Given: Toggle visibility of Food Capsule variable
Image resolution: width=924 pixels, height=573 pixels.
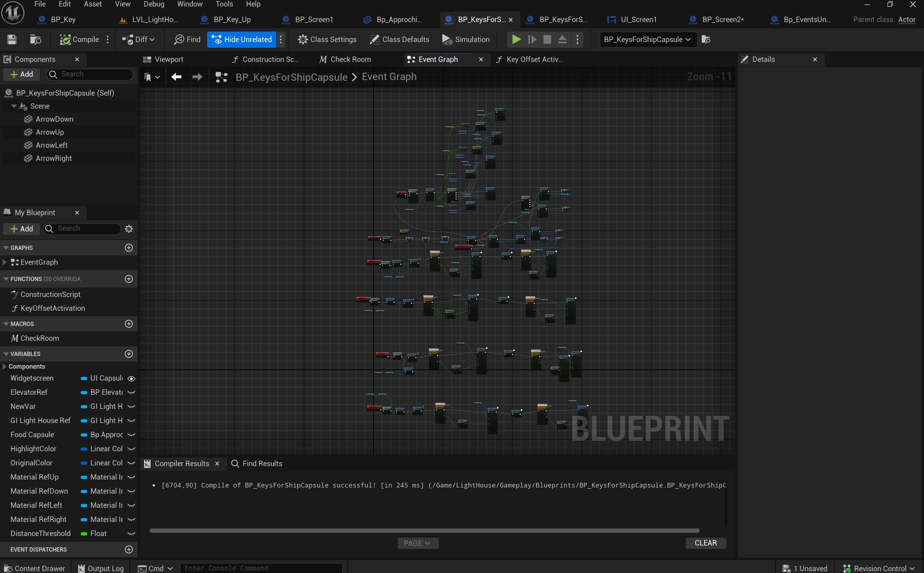Looking at the screenshot, I should pyautogui.click(x=131, y=434).
